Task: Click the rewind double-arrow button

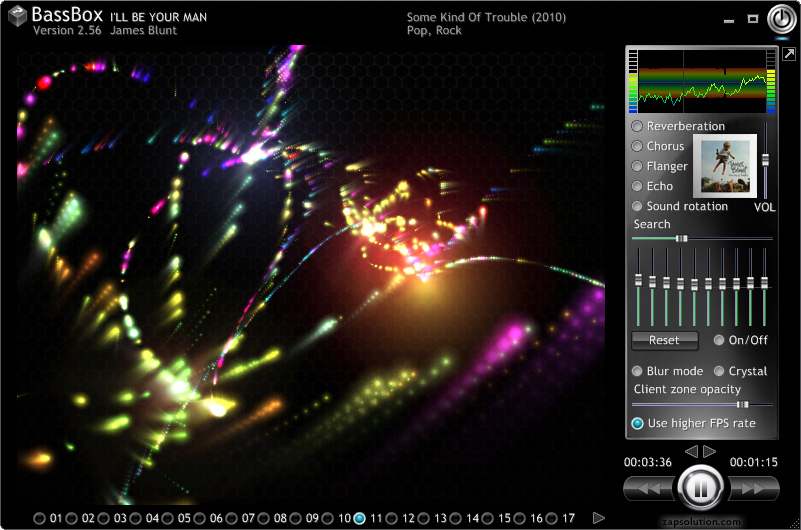Action: (650, 489)
